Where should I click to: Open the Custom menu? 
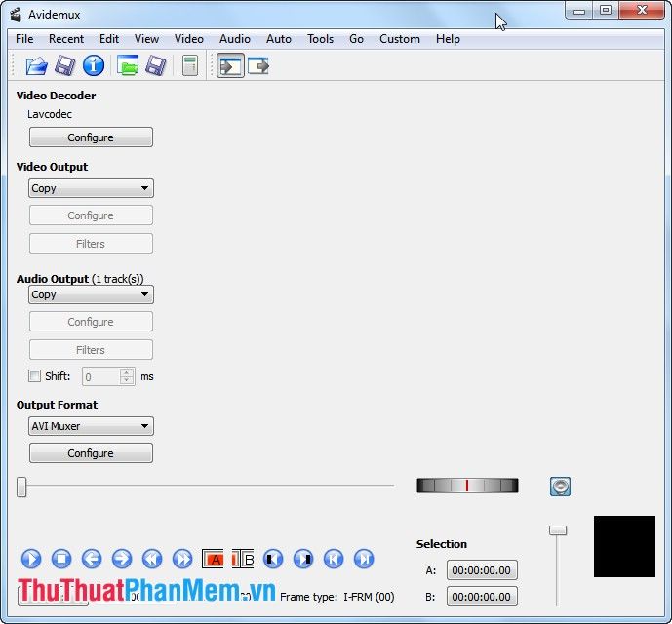400,39
